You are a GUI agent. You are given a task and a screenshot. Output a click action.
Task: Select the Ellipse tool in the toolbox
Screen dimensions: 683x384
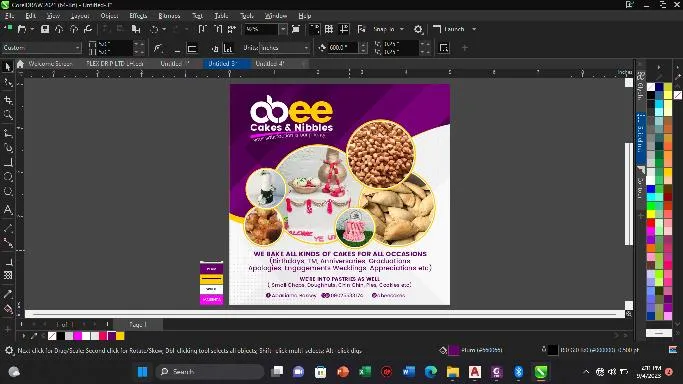pyautogui.click(x=8, y=177)
